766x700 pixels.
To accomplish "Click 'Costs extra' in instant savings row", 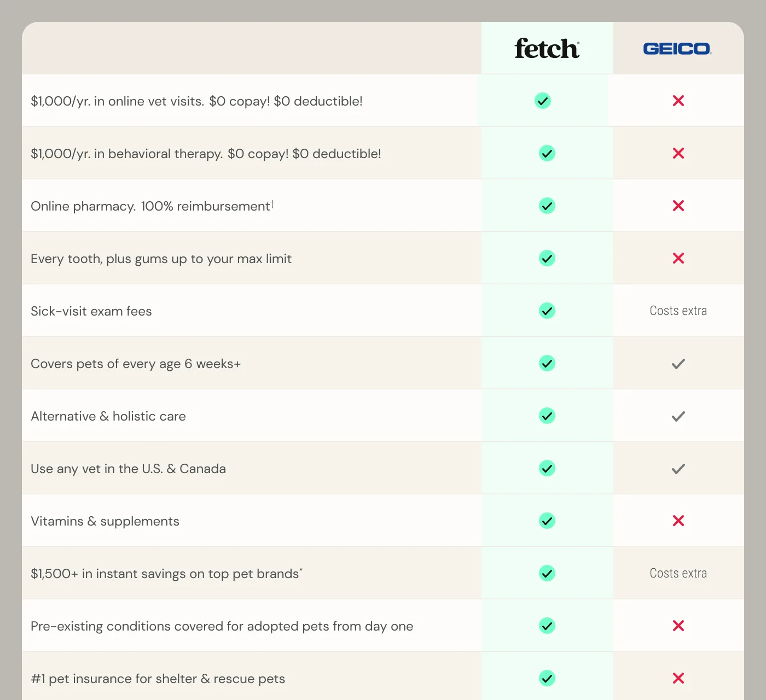I will [x=678, y=573].
